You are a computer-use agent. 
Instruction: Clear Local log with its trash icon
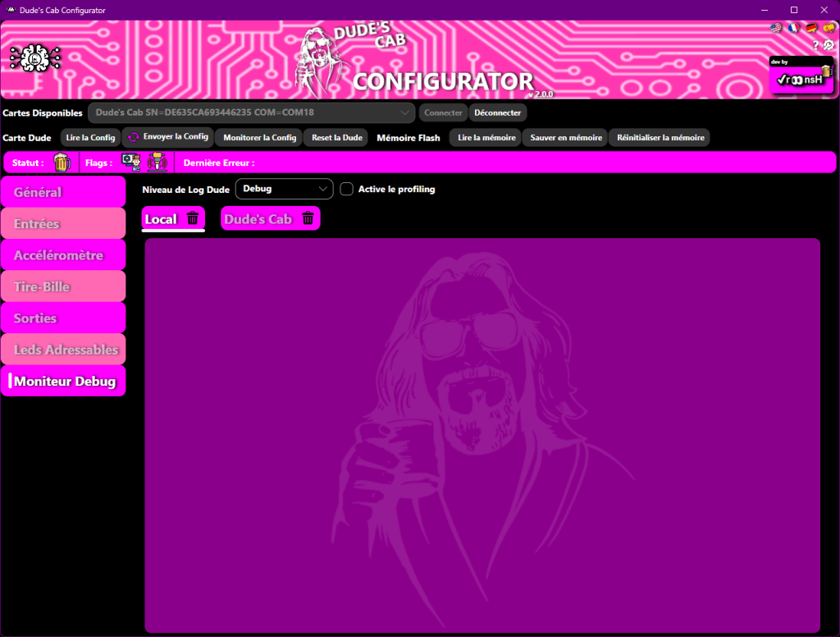coord(193,218)
